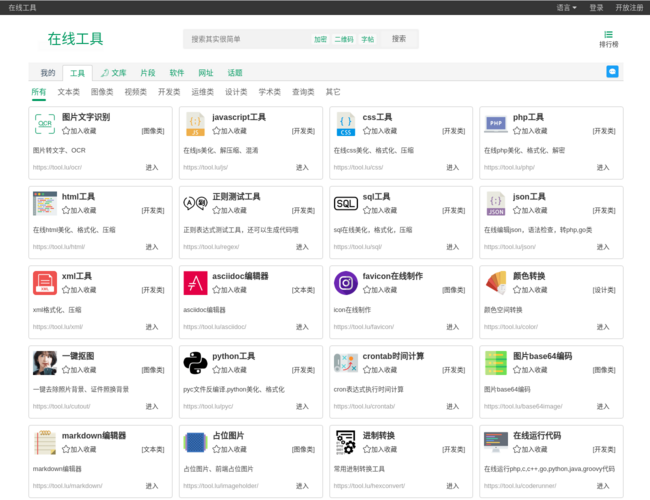Click the 一键抠图 portrait thumbnail

[45, 363]
